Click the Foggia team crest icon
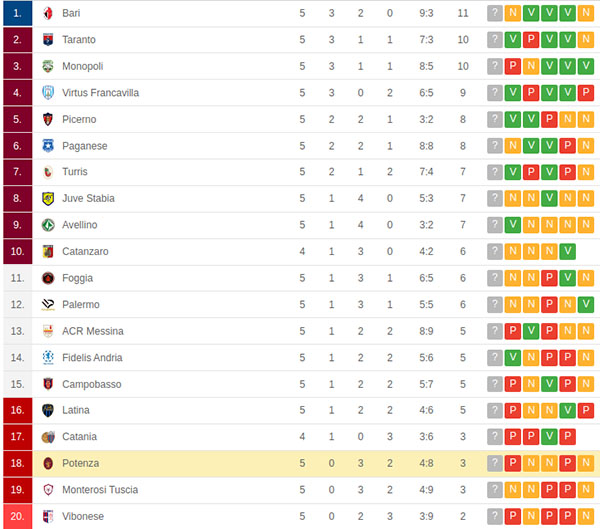The width and height of the screenshot is (600, 529). coord(48,278)
